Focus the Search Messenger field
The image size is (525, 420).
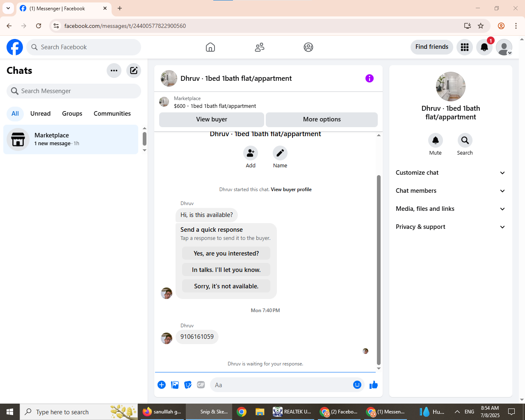click(x=74, y=91)
